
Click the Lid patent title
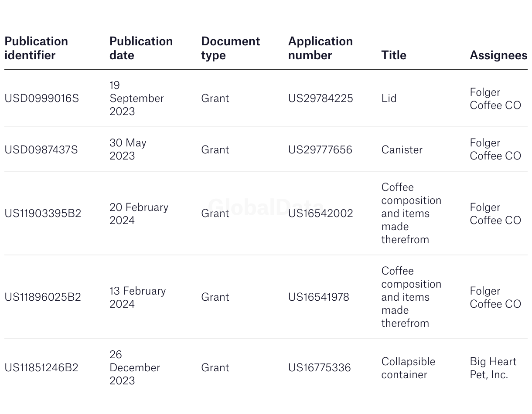389,98
